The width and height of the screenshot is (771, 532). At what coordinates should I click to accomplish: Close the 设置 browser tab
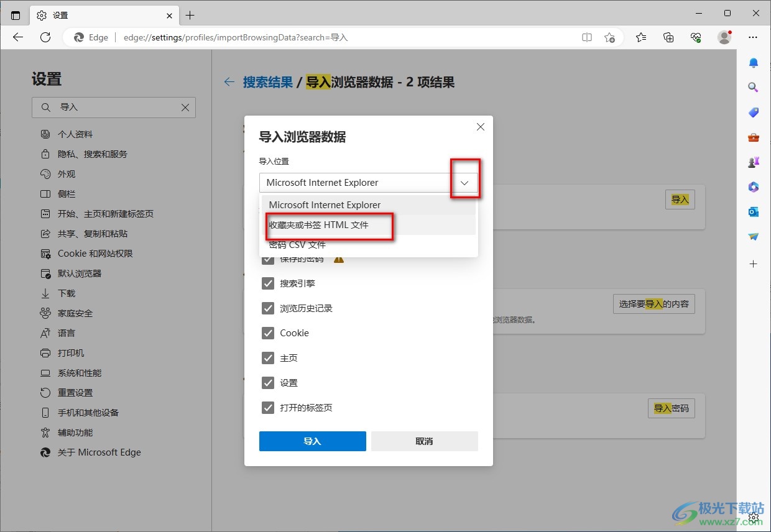(x=169, y=15)
